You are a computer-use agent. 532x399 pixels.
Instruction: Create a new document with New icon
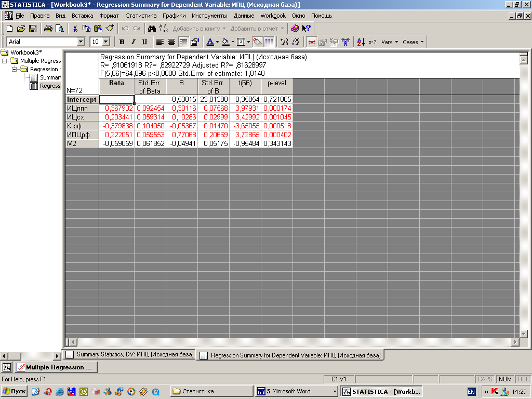click(x=9, y=29)
